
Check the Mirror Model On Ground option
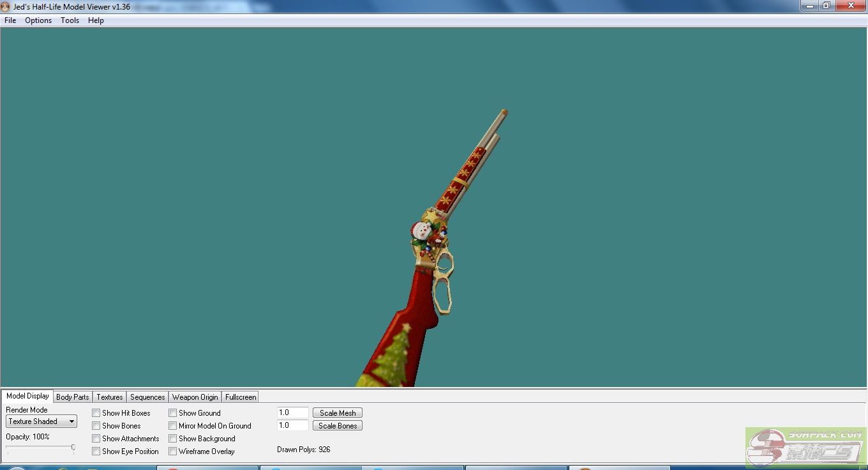coord(173,426)
